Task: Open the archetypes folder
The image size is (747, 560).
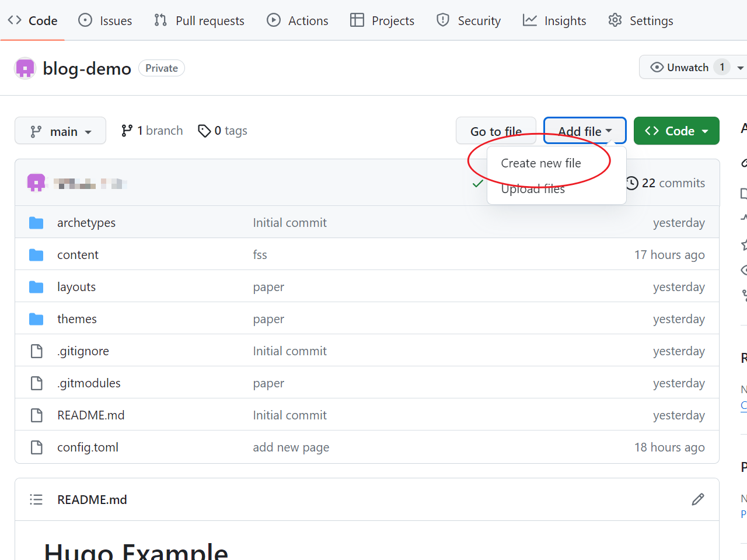Action: point(86,223)
